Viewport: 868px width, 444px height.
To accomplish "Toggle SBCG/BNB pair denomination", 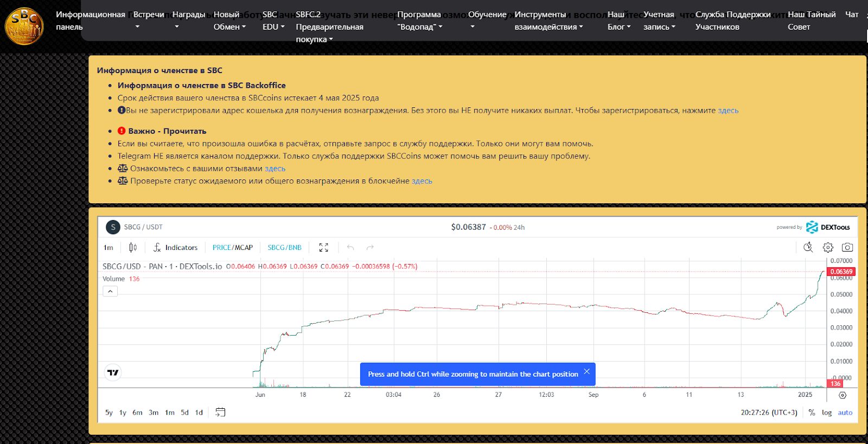I will point(284,247).
